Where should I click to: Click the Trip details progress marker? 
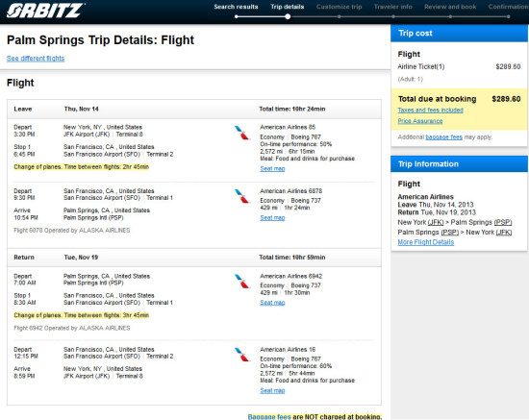pos(288,16)
